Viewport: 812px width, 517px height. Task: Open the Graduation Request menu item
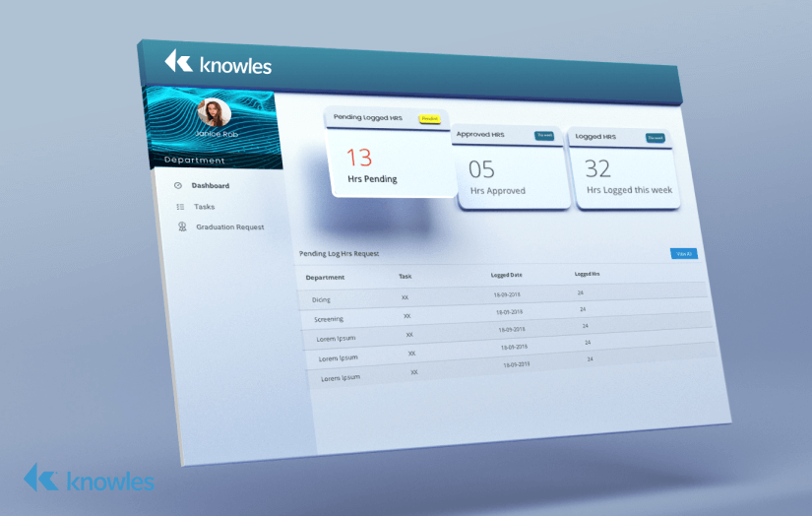click(x=230, y=226)
